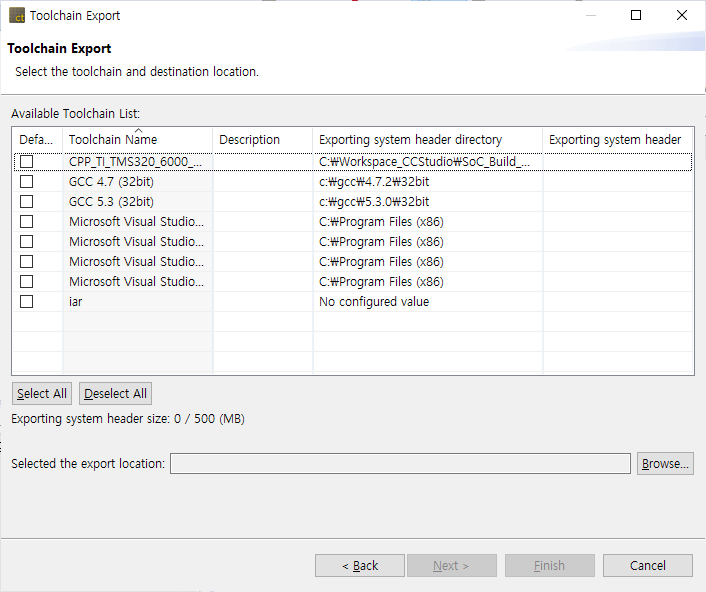Tick the GCC 5.3 (32bit) checkbox
This screenshot has width=706, height=592.
tap(27, 201)
